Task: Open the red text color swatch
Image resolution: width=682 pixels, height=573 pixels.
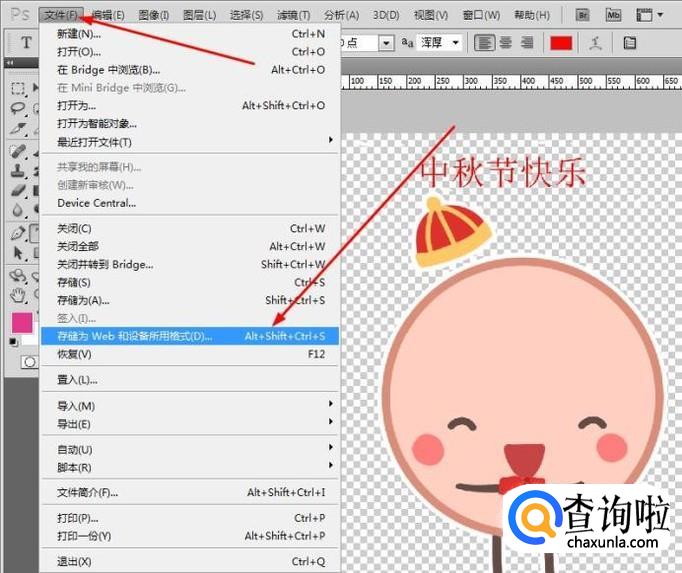Action: click(561, 44)
